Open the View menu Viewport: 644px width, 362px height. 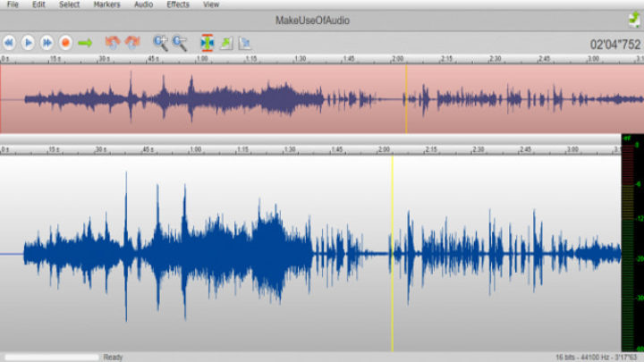tap(211, 4)
